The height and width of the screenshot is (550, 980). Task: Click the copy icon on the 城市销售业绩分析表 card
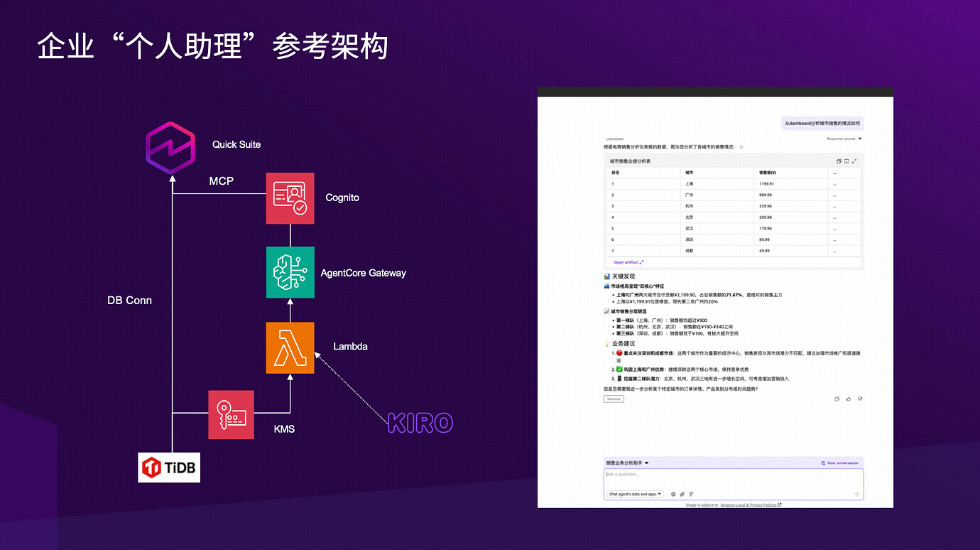coord(839,161)
